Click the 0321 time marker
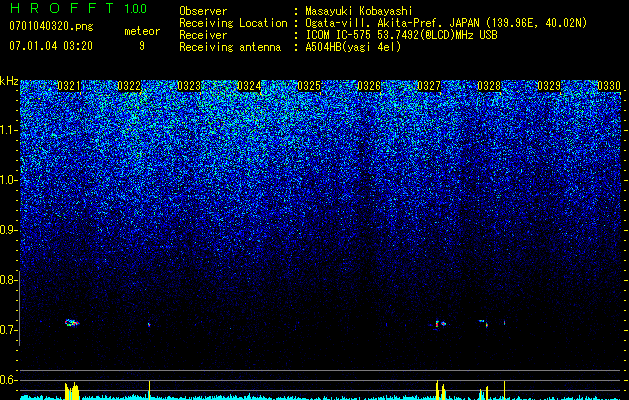 pos(69,86)
